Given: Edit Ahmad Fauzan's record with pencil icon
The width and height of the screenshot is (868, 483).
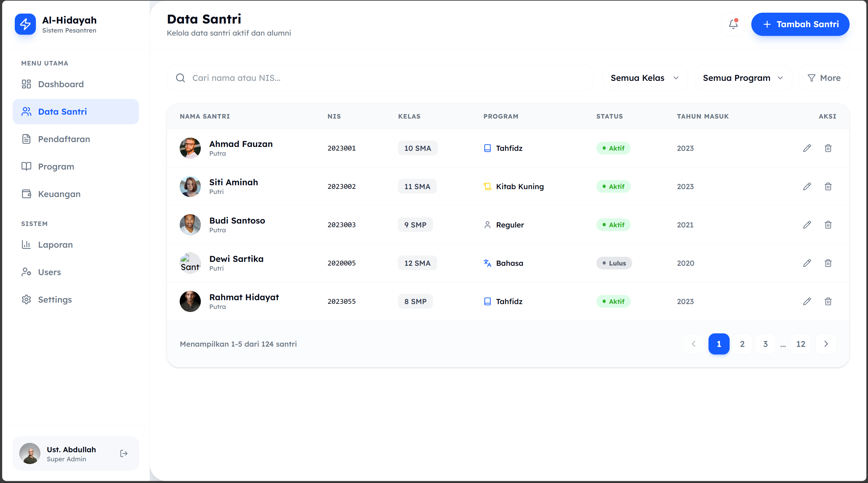Looking at the screenshot, I should [x=807, y=148].
